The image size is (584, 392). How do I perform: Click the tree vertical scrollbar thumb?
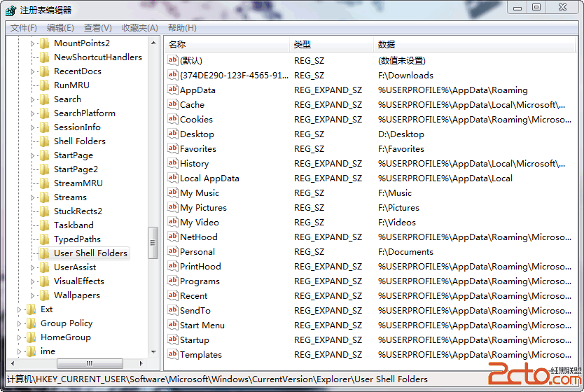pos(153,243)
